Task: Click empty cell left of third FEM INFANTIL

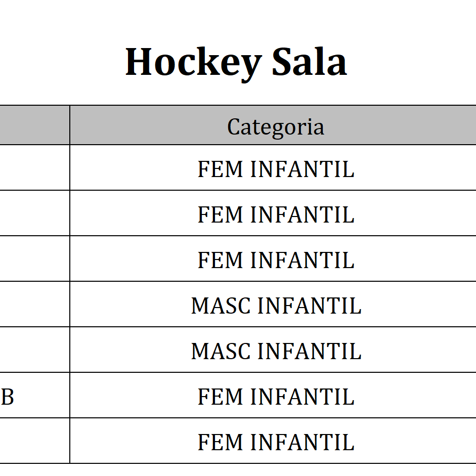Action: coord(34,259)
